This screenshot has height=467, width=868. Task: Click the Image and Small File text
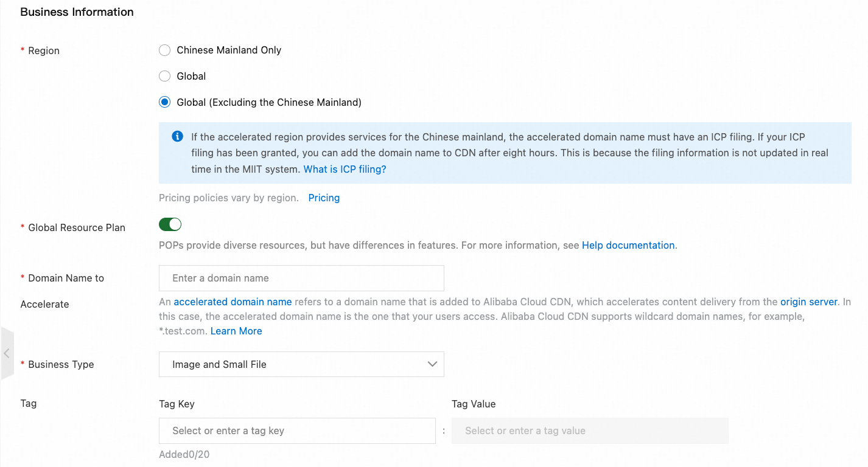(x=219, y=365)
